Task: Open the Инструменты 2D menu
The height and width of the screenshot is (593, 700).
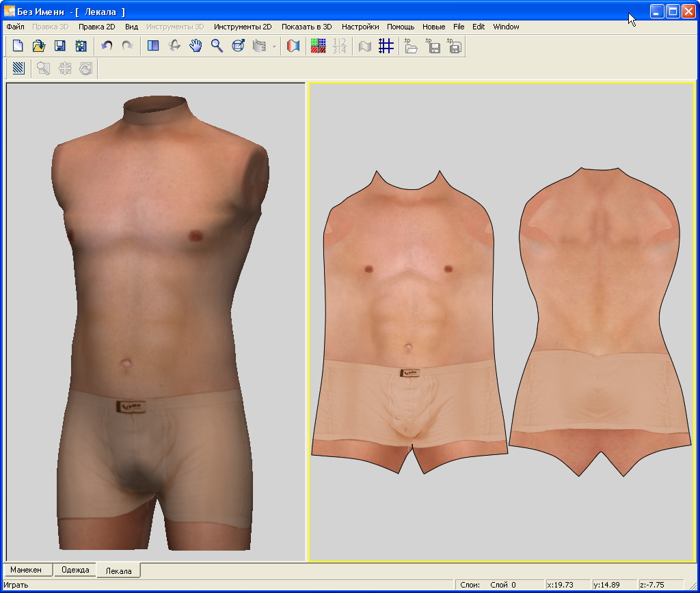Action: (242, 27)
